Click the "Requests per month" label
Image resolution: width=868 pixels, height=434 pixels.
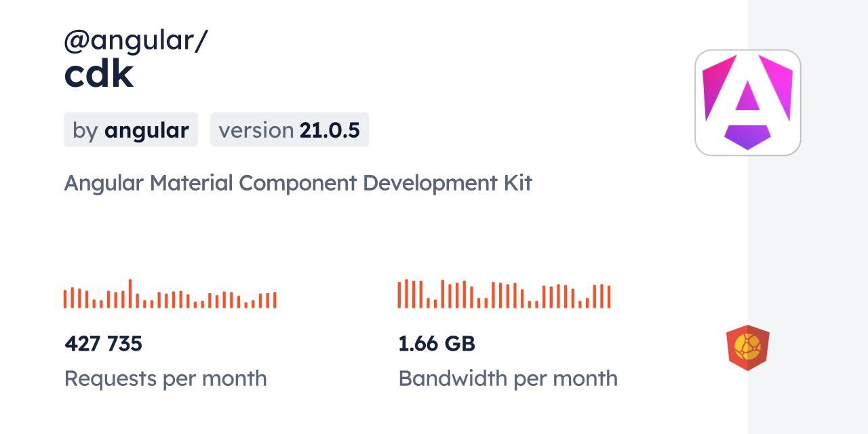tap(165, 378)
